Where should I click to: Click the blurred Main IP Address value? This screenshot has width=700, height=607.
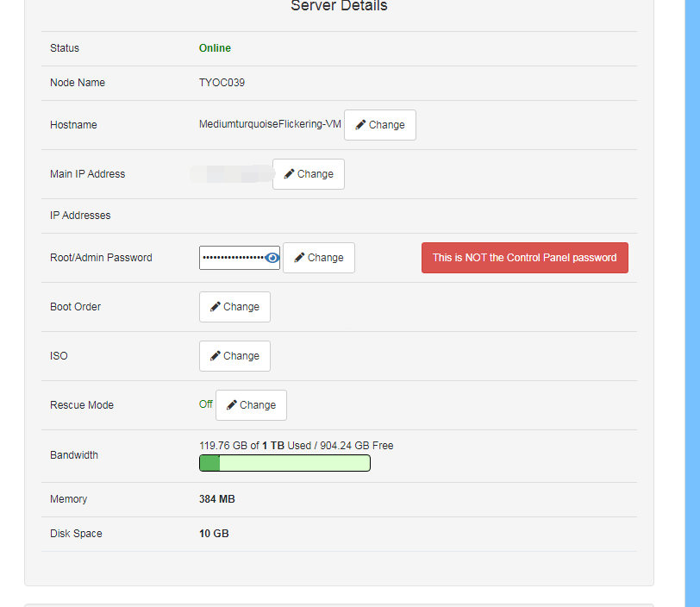[231, 174]
